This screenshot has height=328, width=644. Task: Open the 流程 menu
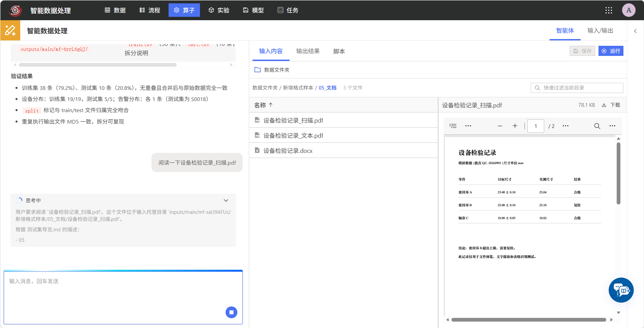[150, 10]
